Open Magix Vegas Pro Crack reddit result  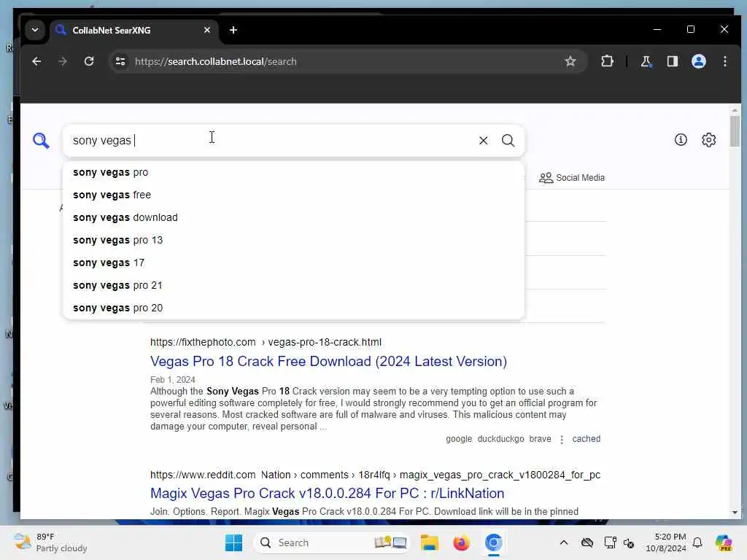tap(327, 494)
